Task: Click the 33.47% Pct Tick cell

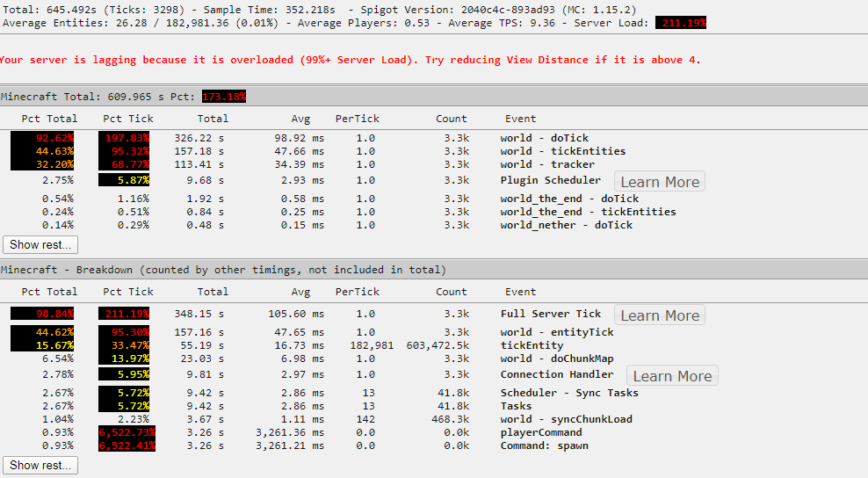Action: point(124,345)
